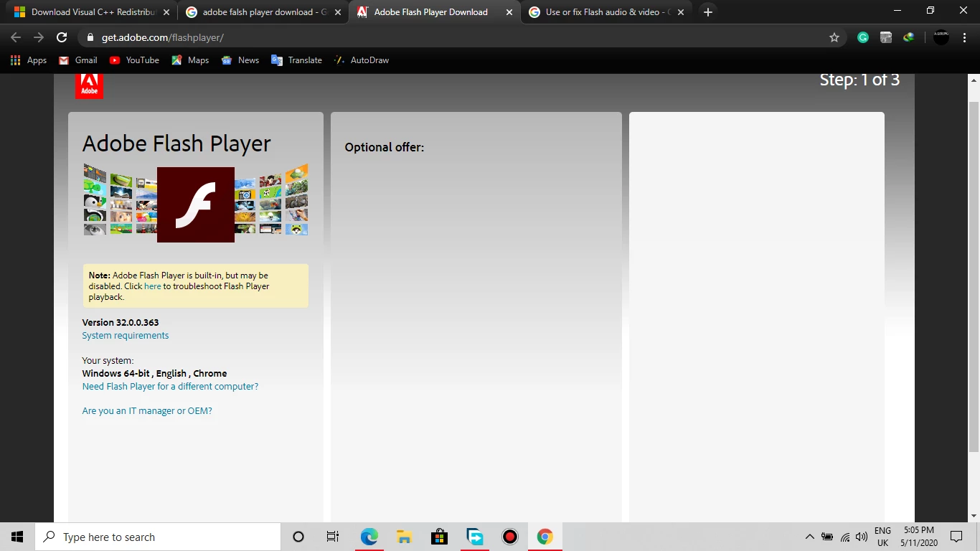The width and height of the screenshot is (980, 551).
Task: Open the Windows Start menu
Action: pos(17,537)
